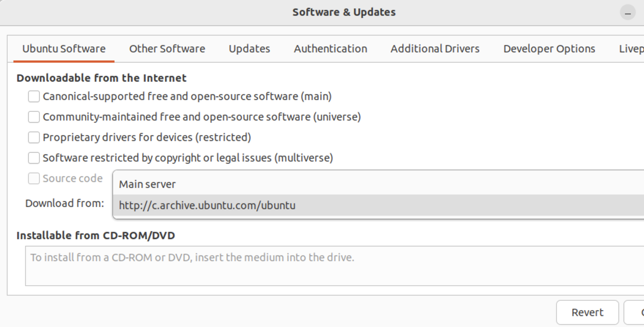
Task: Switch to the Ubuntu Software tab
Action: coord(64,49)
